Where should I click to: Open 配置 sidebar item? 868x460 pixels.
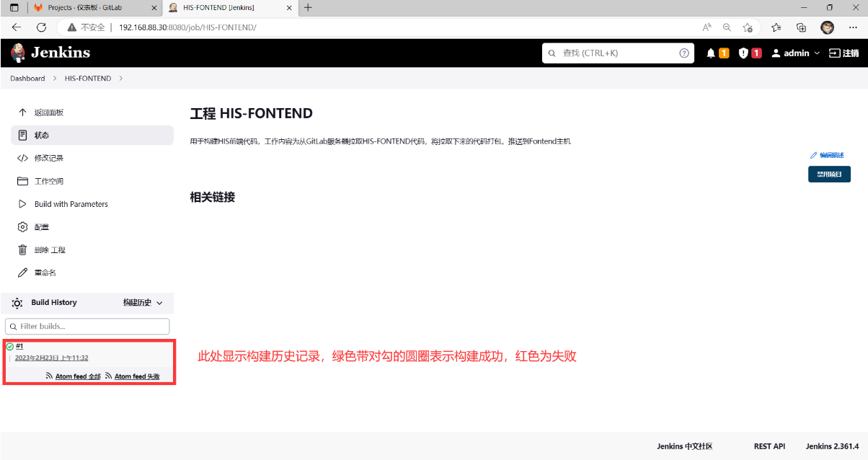pos(92,227)
